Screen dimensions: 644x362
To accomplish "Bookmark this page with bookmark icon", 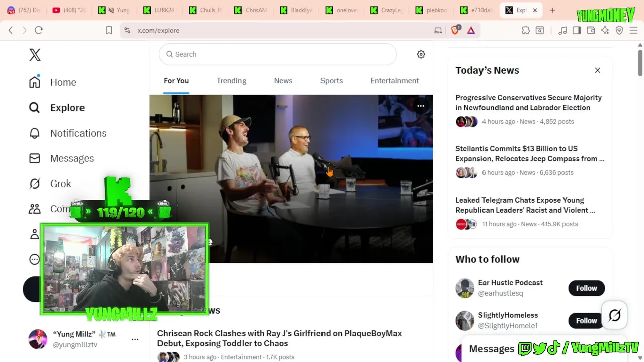I will (x=109, y=30).
